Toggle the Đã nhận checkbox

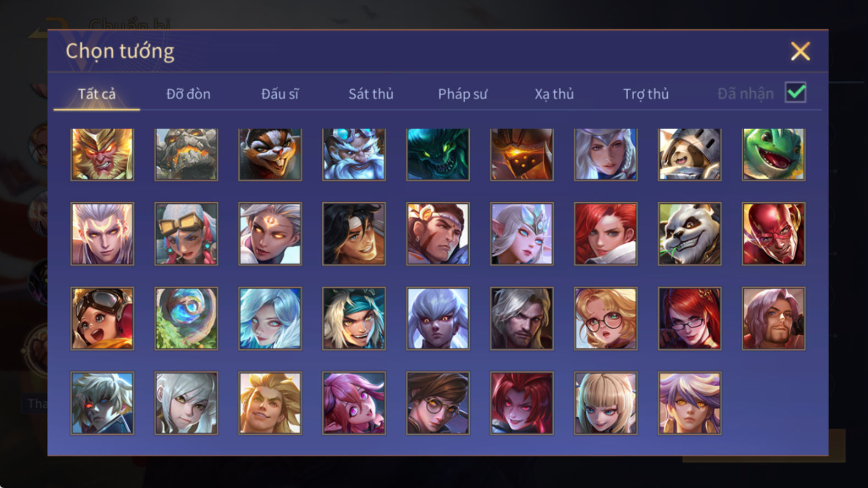[795, 92]
